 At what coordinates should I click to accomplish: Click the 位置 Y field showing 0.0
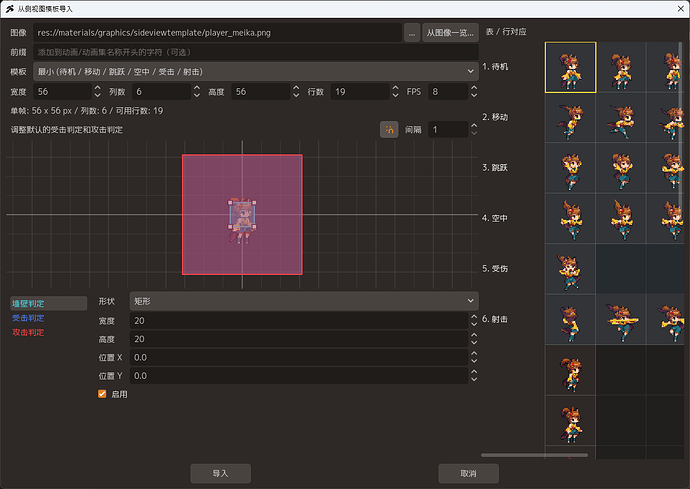(x=299, y=376)
